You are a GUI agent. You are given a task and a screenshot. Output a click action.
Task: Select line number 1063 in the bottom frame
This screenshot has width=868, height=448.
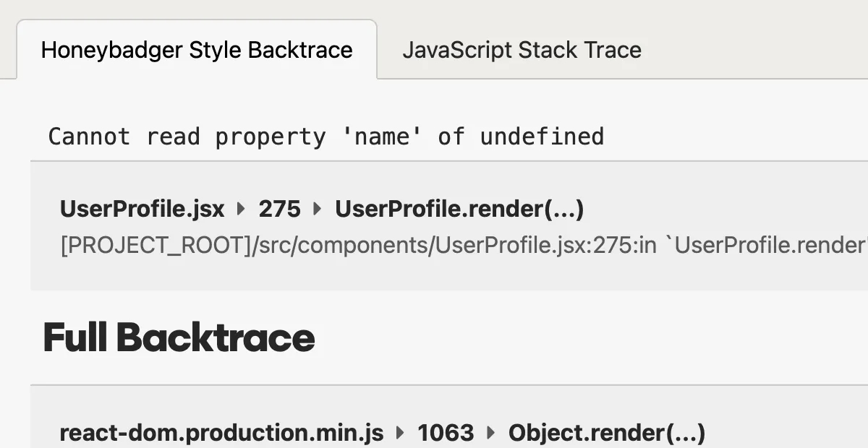coord(446,432)
